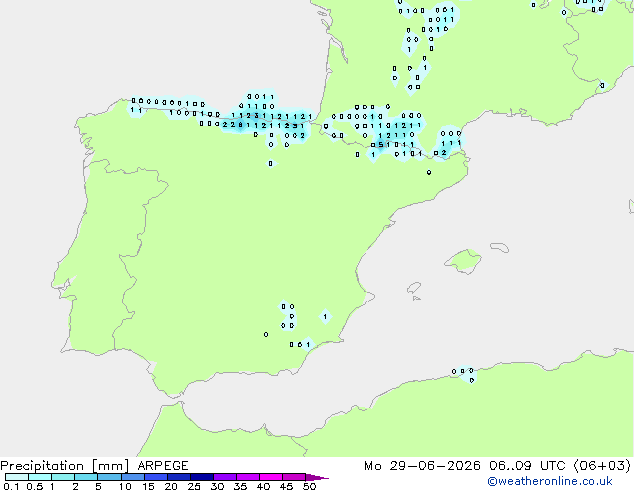Pick the 30–35 mm purple legend swatch
Screen dimensions: 634x490
[x=225, y=477]
